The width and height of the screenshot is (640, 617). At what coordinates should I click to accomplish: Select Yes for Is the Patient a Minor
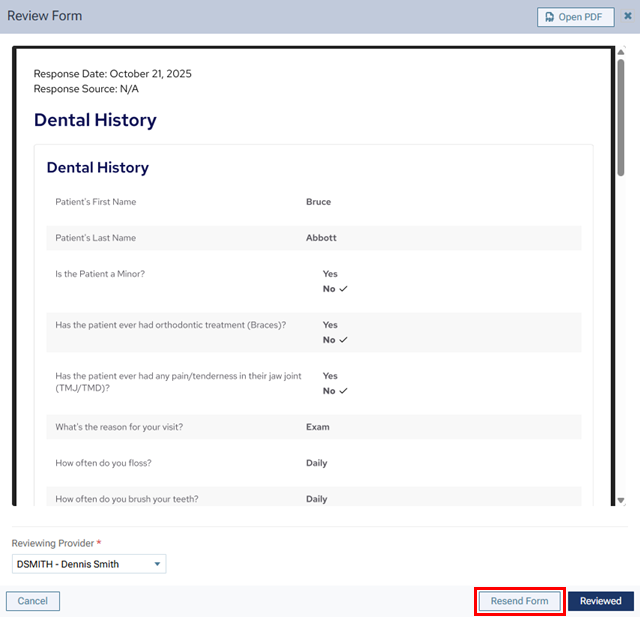(330, 274)
